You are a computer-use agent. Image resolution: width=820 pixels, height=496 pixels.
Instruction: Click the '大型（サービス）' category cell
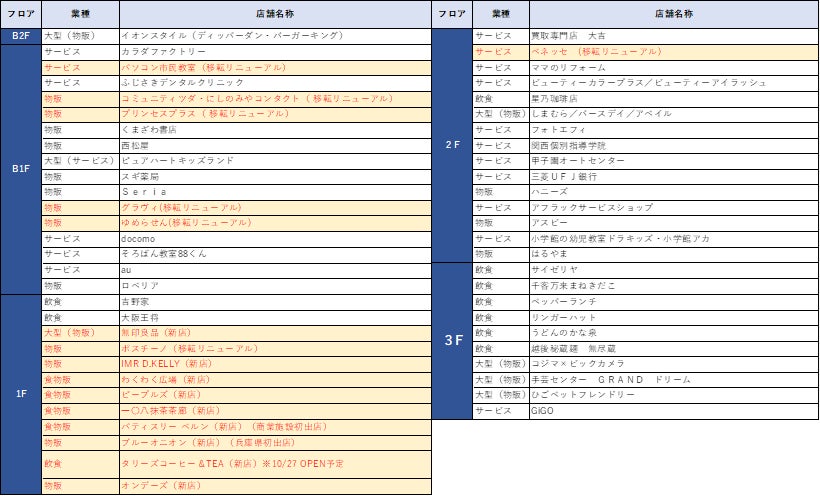[81, 161]
